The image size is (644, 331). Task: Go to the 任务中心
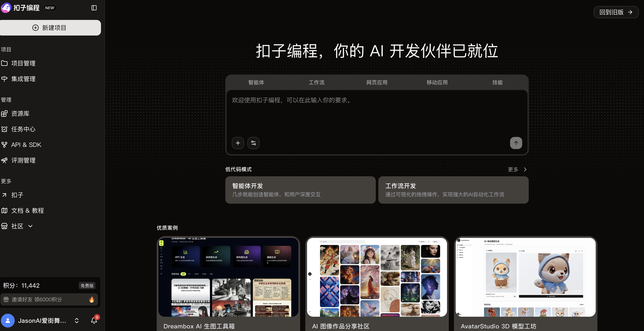click(23, 129)
